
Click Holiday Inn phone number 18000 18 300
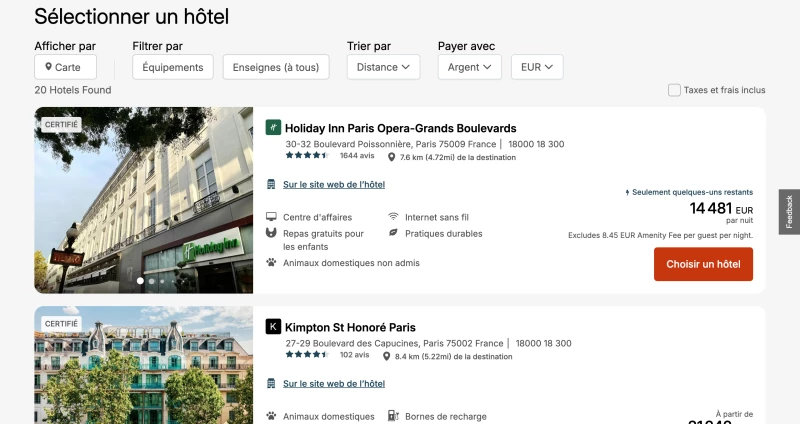(x=536, y=144)
